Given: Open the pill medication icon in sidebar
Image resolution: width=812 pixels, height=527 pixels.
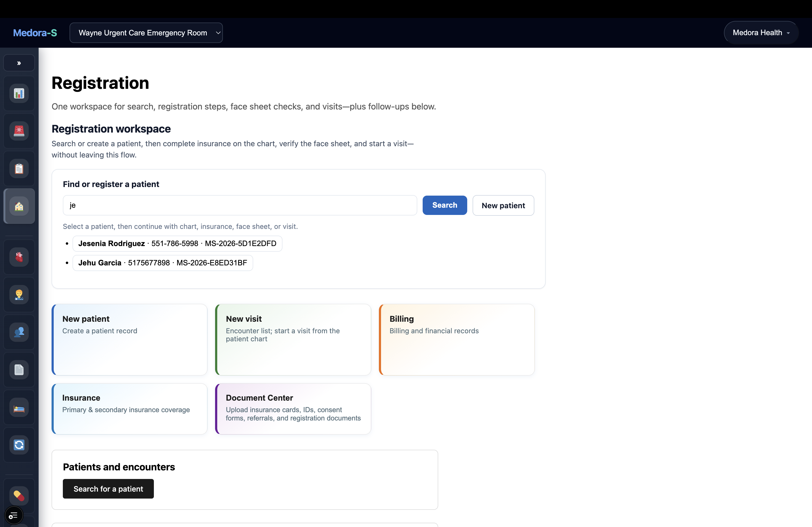Looking at the screenshot, I should (x=19, y=495).
